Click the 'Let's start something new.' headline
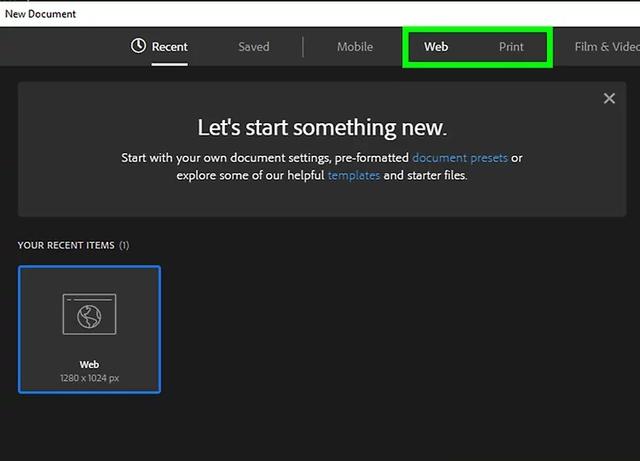Image resolution: width=640 pixels, height=461 pixels. (x=322, y=128)
